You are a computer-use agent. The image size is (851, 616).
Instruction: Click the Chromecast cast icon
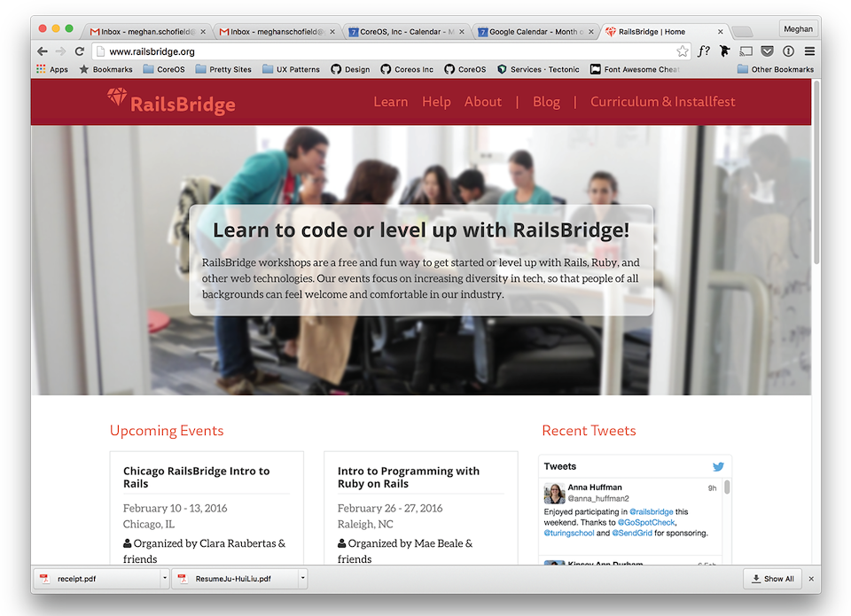click(x=746, y=51)
